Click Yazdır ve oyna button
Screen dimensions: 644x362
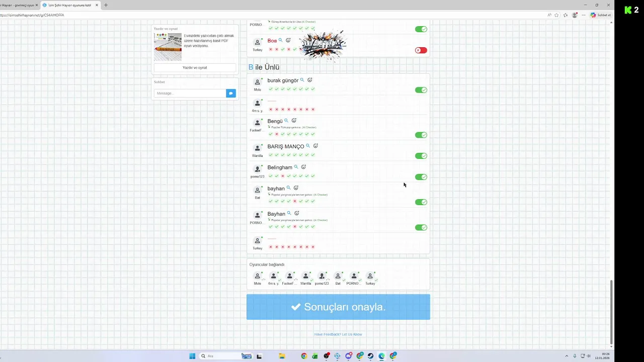[195, 67]
